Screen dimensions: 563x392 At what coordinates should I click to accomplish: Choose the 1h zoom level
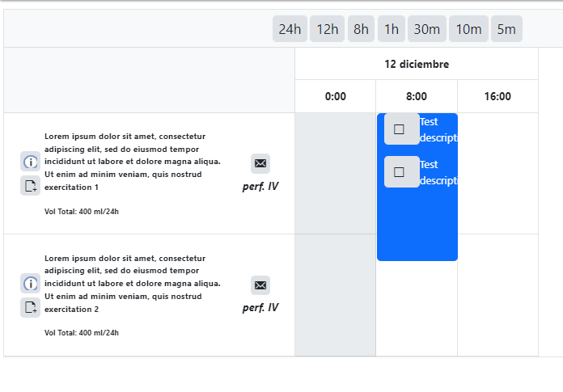click(391, 29)
